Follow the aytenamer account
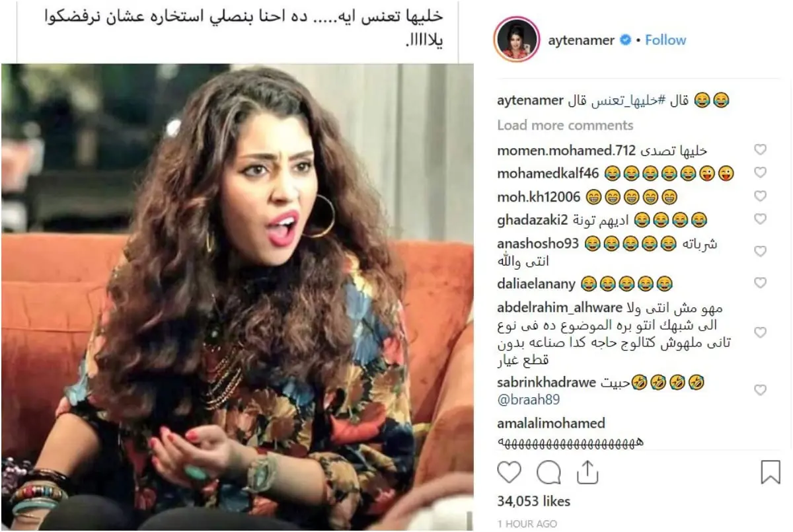Screen dimensions: 793x532 coord(665,40)
